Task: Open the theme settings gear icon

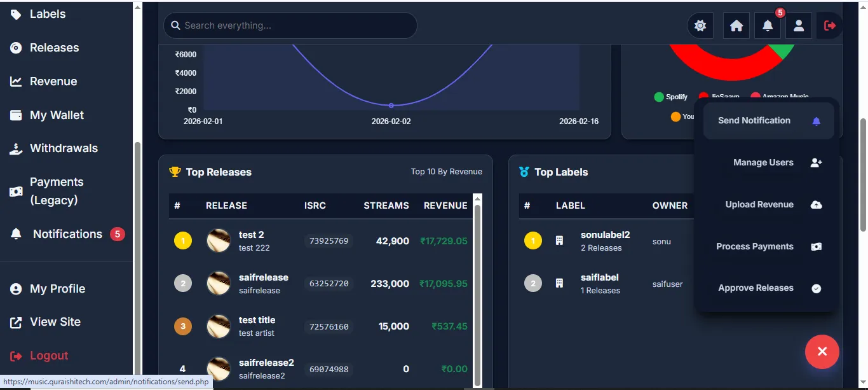Action: click(x=700, y=25)
